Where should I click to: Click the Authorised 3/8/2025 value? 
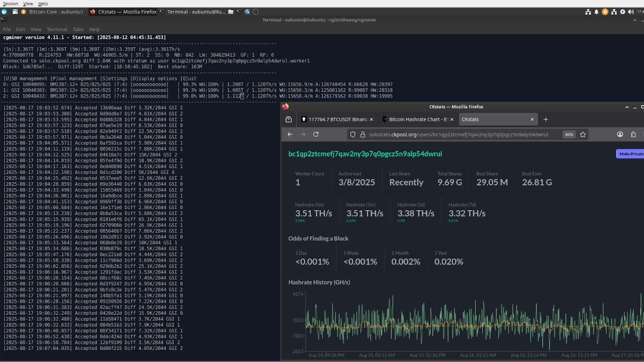pyautogui.click(x=357, y=182)
